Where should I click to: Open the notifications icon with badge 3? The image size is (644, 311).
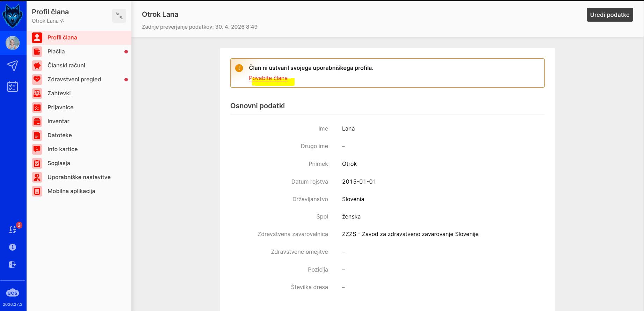coord(13,229)
